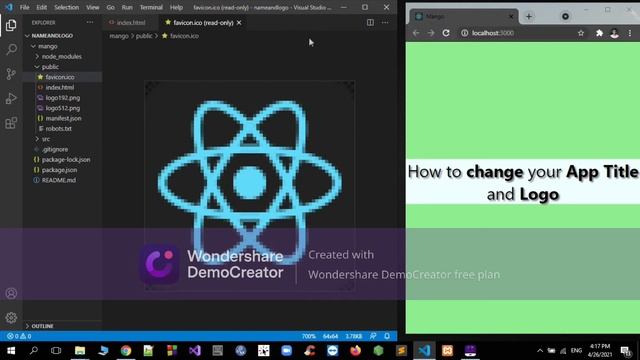Reload the page in the browser
Image resolution: width=640 pixels, height=360 pixels.
click(x=446, y=33)
